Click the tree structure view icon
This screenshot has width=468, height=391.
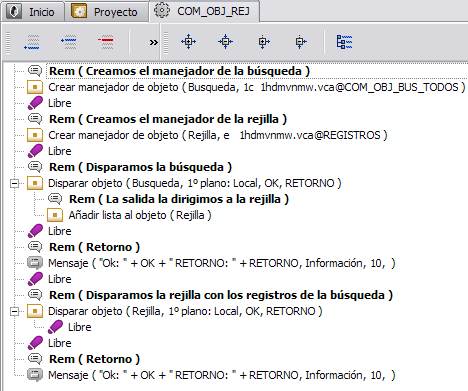(x=344, y=42)
